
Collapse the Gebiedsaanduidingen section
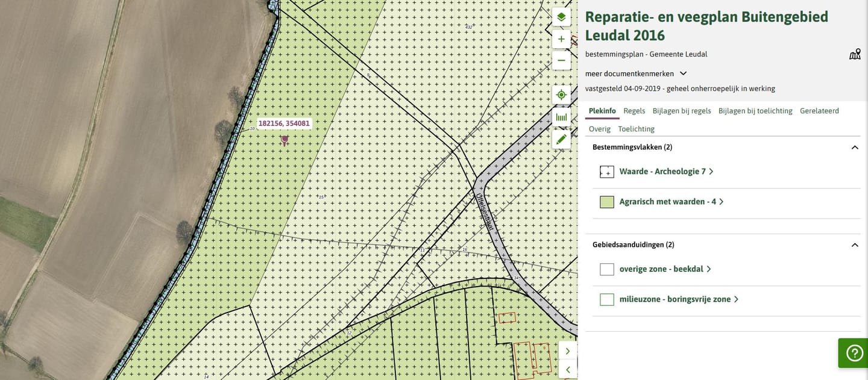click(854, 245)
